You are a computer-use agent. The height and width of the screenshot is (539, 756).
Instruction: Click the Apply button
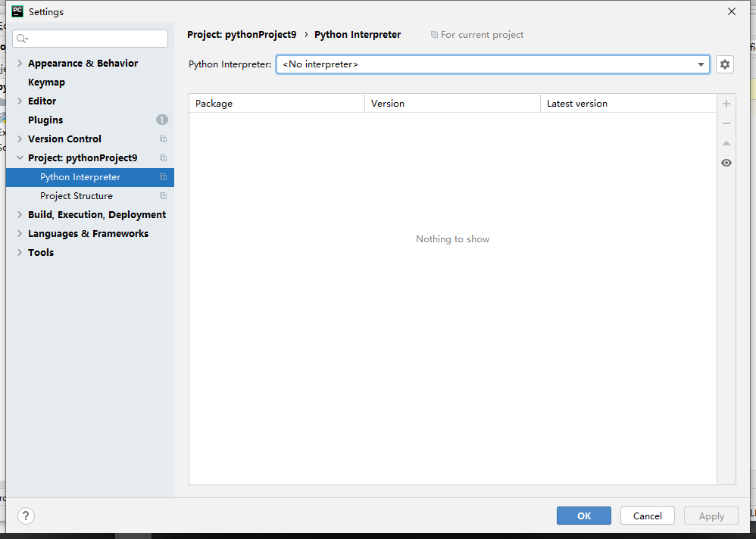click(x=711, y=516)
